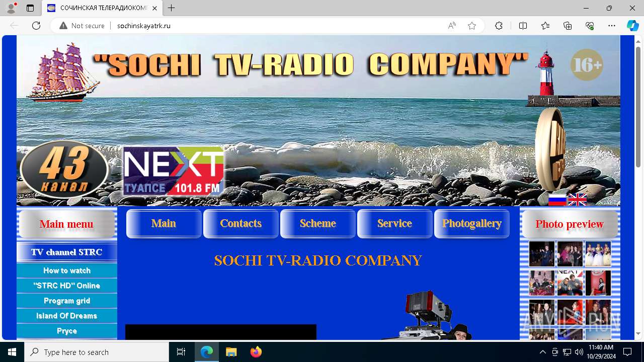Open Settings and more ellipsis menu

pyautogui.click(x=612, y=26)
